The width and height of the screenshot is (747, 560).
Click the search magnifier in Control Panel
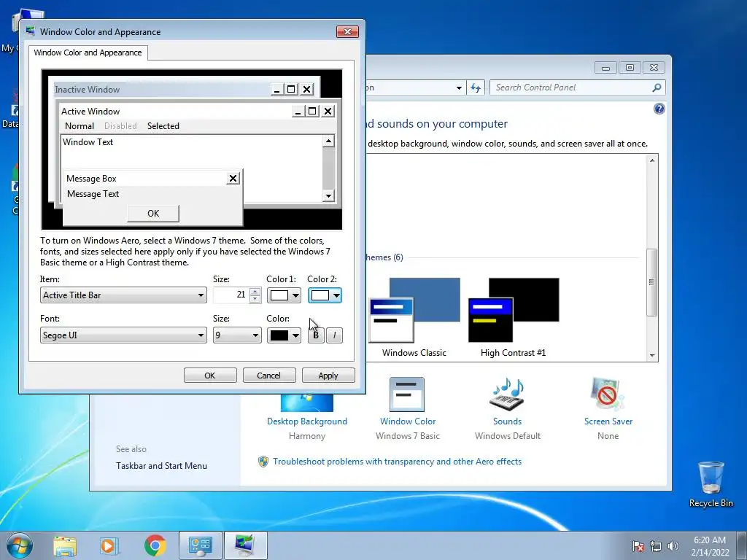pyautogui.click(x=657, y=87)
